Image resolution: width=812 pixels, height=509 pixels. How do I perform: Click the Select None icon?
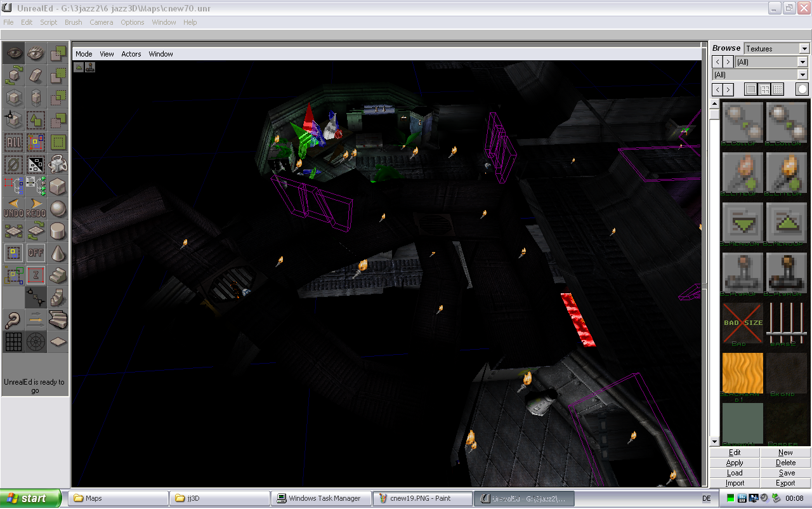coord(13,164)
